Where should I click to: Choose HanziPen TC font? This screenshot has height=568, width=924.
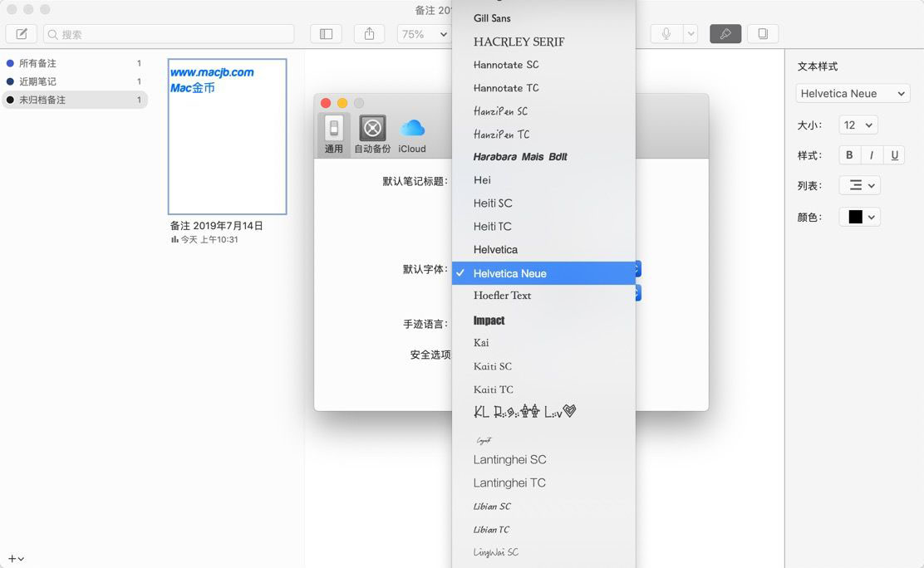pyautogui.click(x=543, y=134)
